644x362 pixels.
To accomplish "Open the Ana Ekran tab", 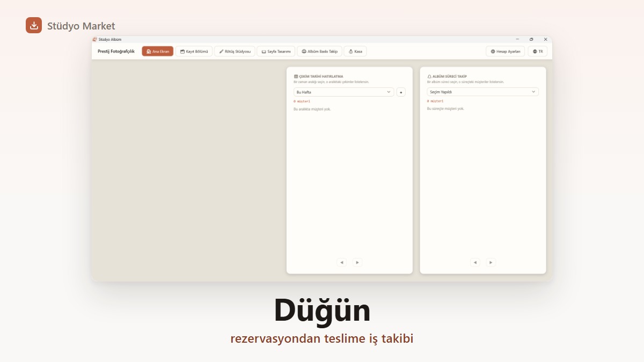I will point(158,51).
